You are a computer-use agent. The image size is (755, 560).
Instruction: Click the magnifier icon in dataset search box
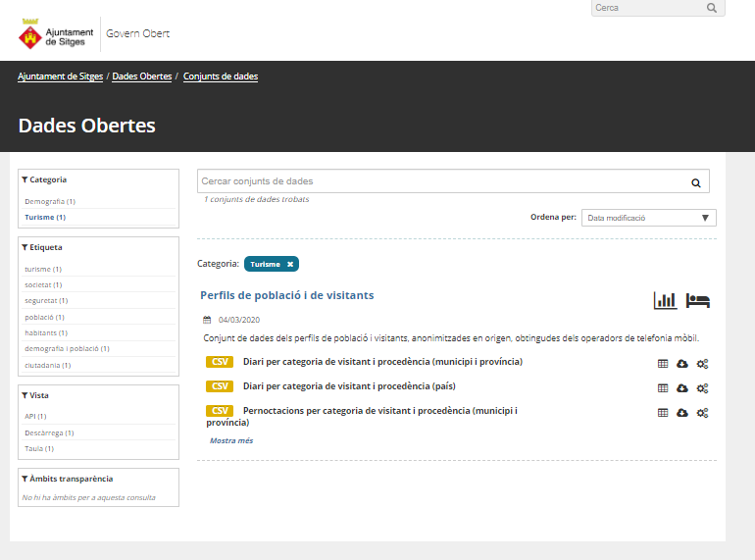click(696, 182)
